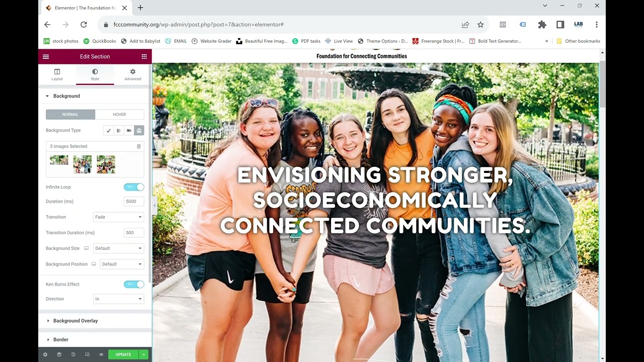Open a new browser tab
The height and width of the screenshot is (362, 644).
point(140,8)
